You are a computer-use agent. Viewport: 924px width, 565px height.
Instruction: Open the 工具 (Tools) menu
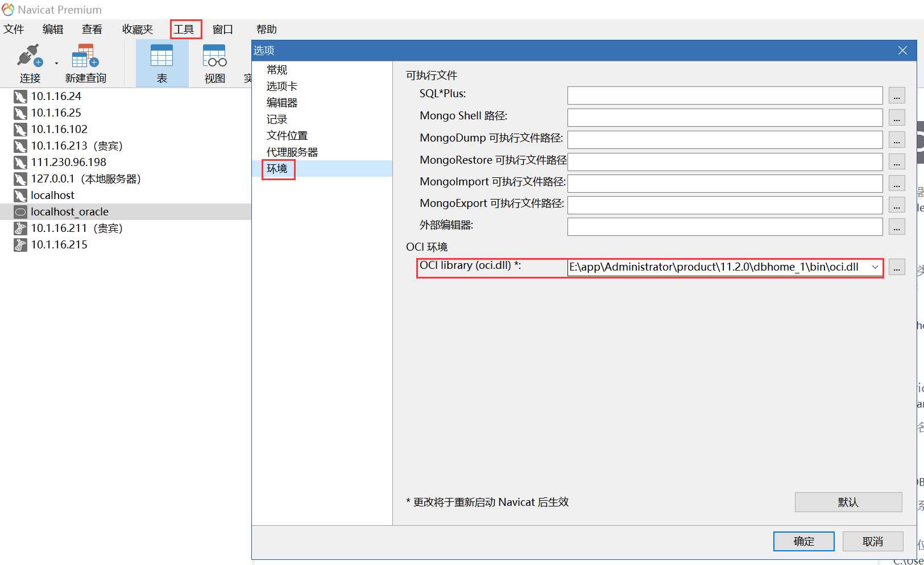pos(184,29)
